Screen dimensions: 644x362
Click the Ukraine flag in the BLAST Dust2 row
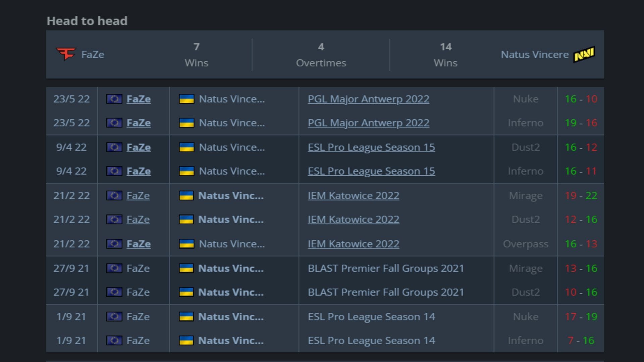coord(187,292)
